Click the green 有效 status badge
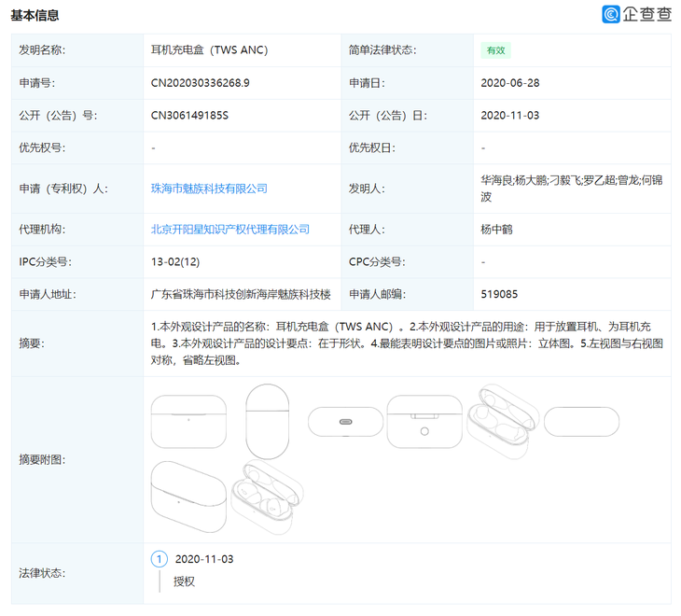 tap(495, 50)
